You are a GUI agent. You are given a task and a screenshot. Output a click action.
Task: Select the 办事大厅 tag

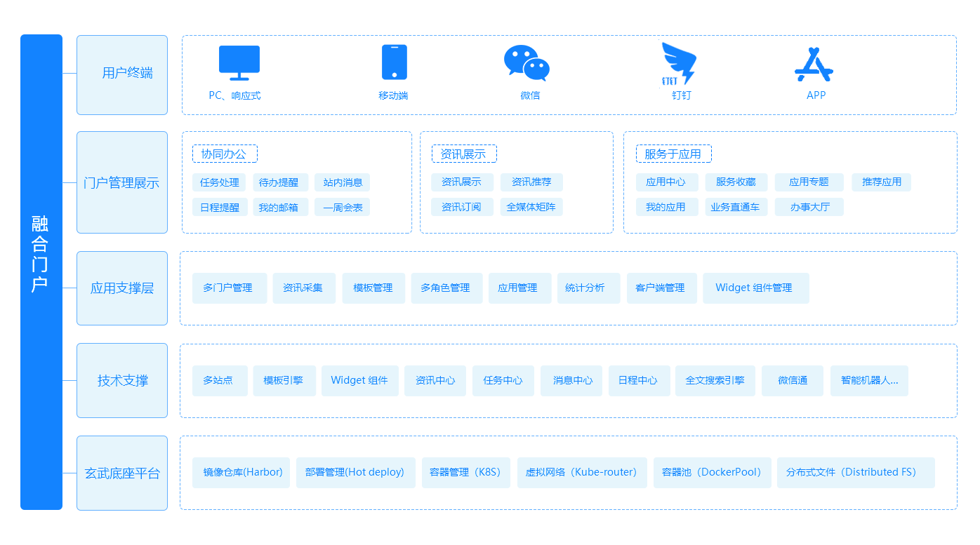point(809,207)
